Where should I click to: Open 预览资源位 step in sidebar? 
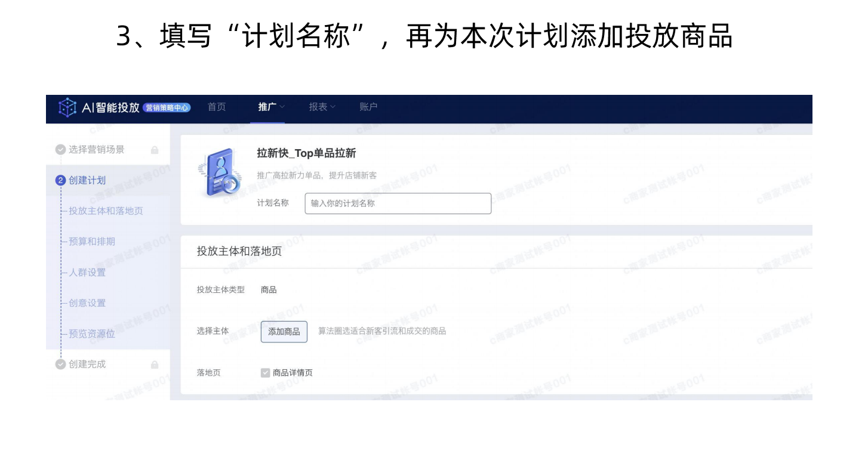pos(92,334)
